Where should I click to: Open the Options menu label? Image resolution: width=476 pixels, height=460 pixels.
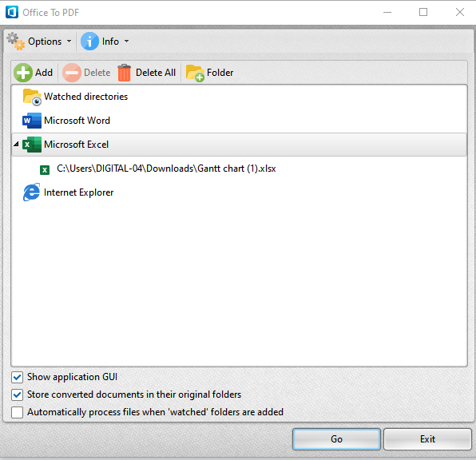tap(45, 42)
